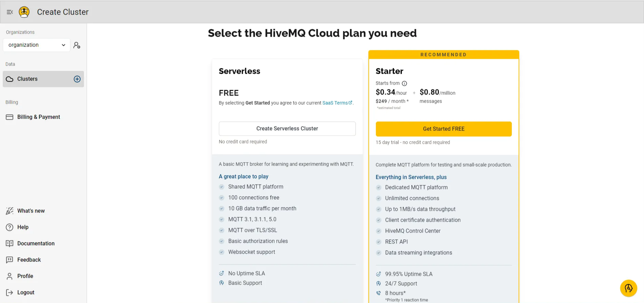Screen dimensions: 644x303
Task: Click check icon beside Dedicated MQTT platform
Action: click(379, 187)
